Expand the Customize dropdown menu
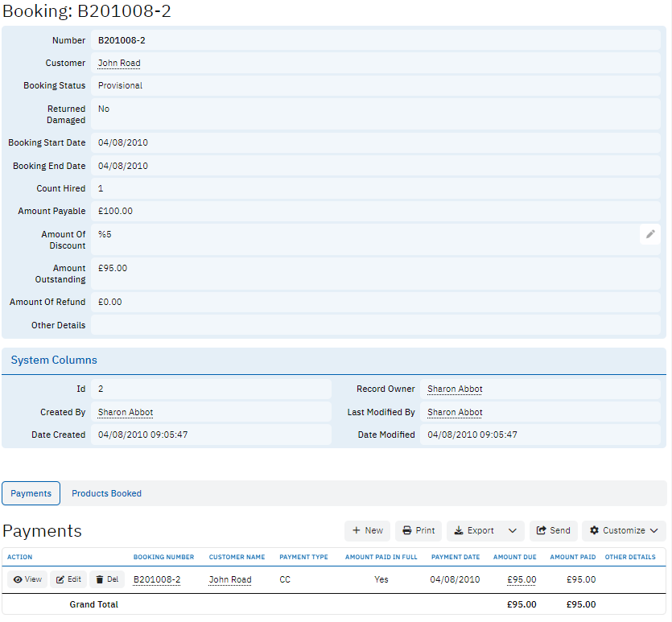 click(x=624, y=531)
